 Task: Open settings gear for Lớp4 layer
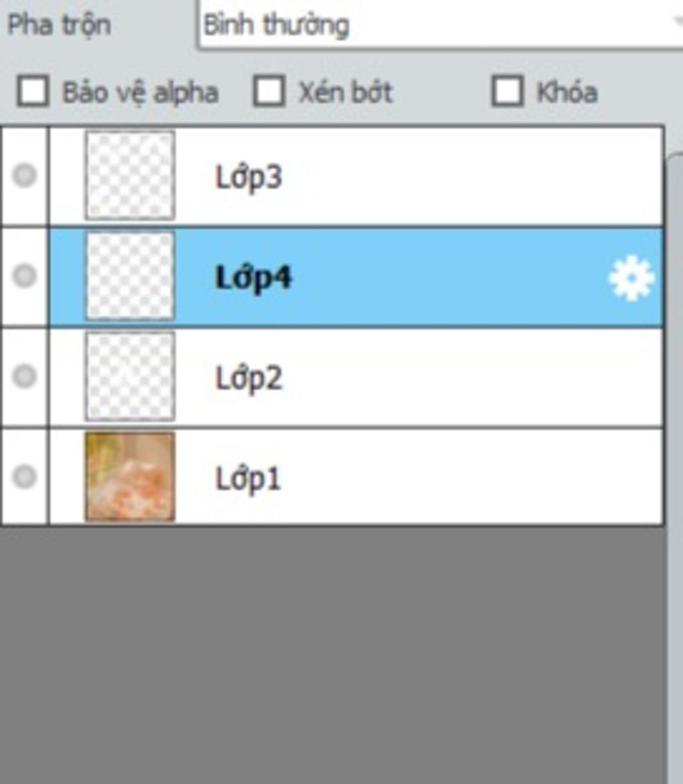point(631,278)
